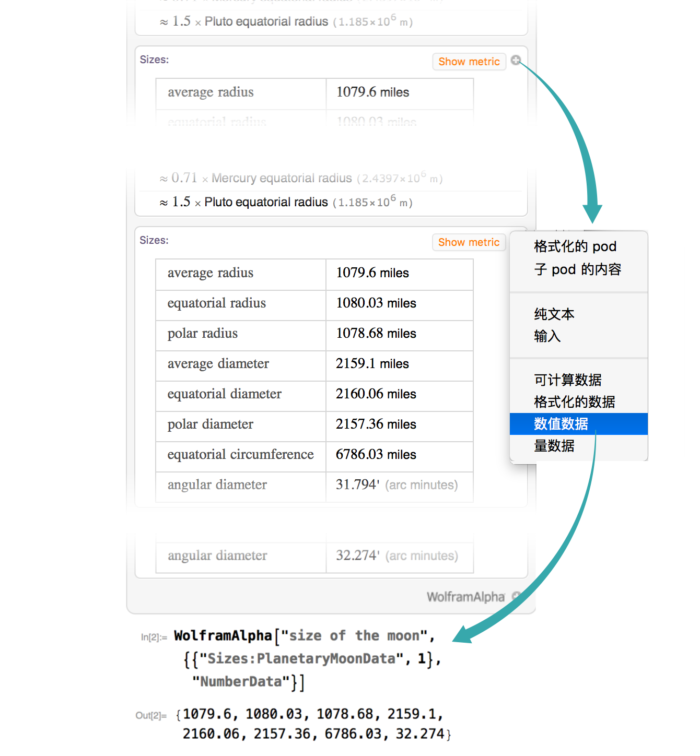Click the Mercury equatorial radius comparison line
Image resolution: width=700 pixels, height=756 pixels.
301,178
